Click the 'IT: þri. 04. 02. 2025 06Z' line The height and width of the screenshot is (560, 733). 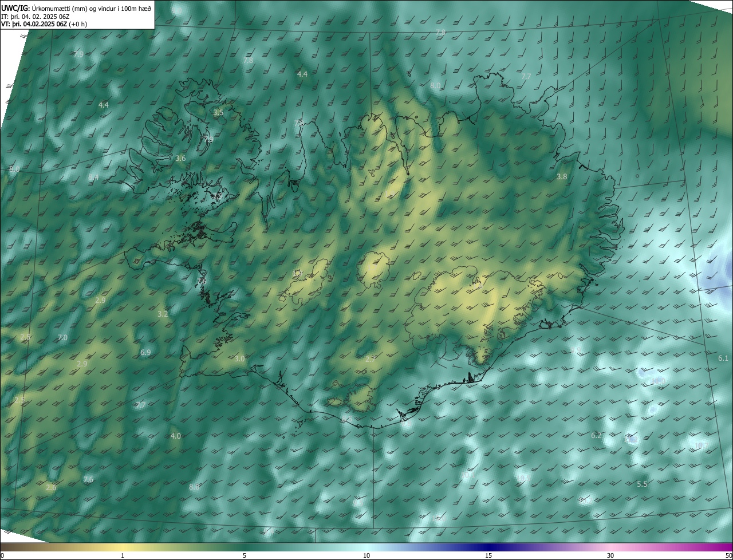coord(36,17)
